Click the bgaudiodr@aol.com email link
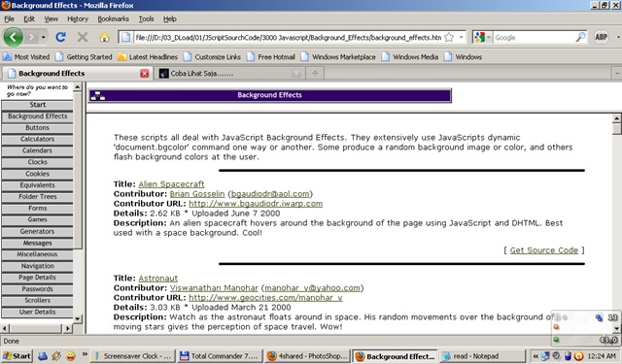 pos(270,194)
